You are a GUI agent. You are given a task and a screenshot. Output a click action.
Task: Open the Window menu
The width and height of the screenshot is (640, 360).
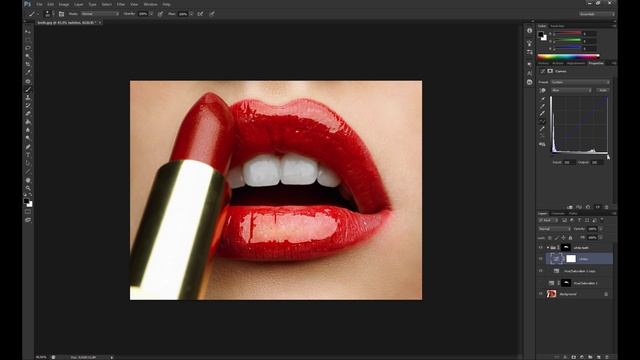pyautogui.click(x=150, y=4)
